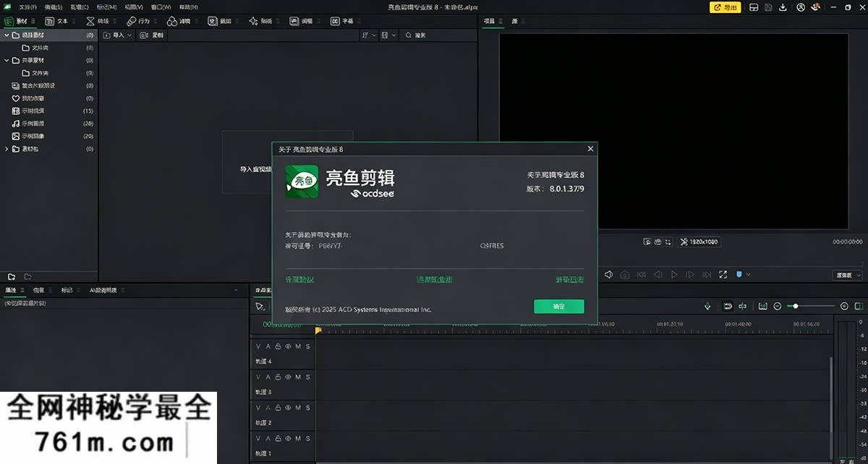
Task: Jump to start in preview playback
Action: tap(641, 275)
